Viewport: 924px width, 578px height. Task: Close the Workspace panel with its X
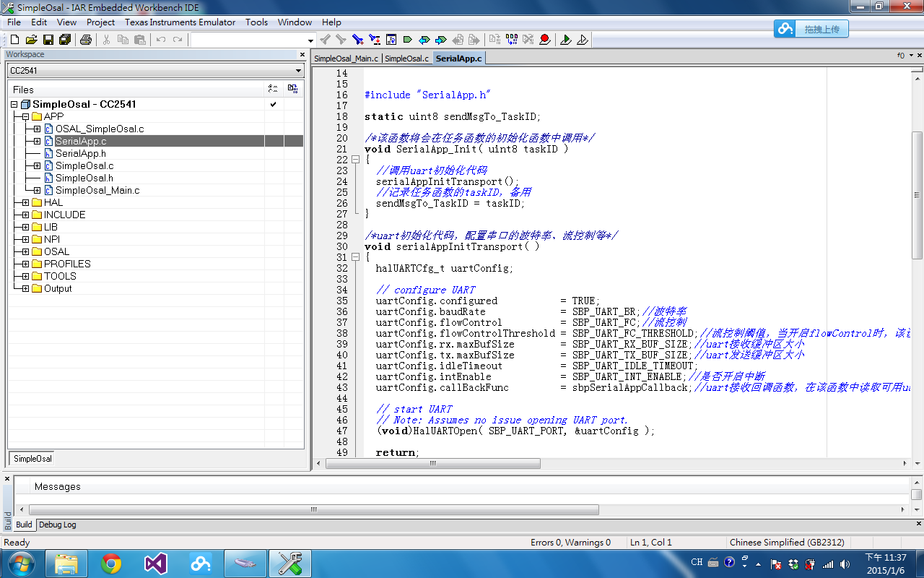click(x=302, y=55)
